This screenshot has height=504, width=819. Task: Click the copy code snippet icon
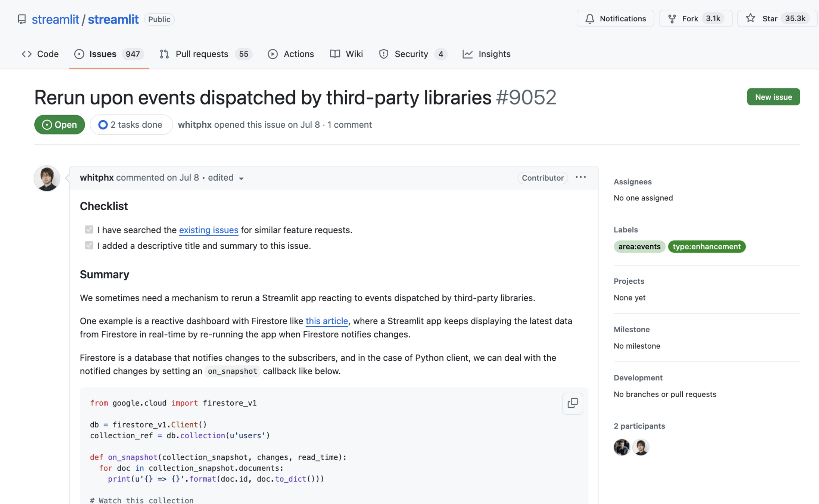pos(572,403)
